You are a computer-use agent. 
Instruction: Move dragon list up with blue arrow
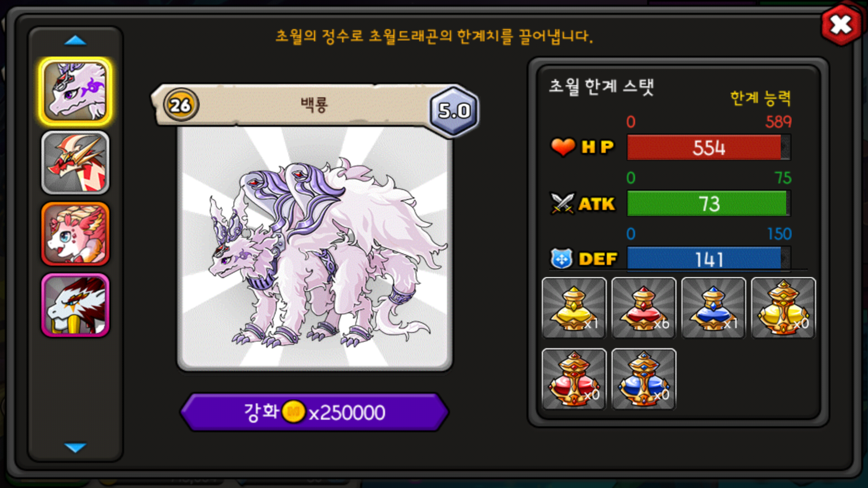point(75,41)
